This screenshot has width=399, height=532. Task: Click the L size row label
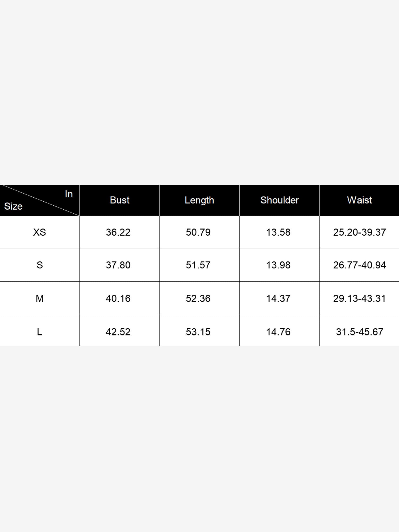tap(40, 332)
